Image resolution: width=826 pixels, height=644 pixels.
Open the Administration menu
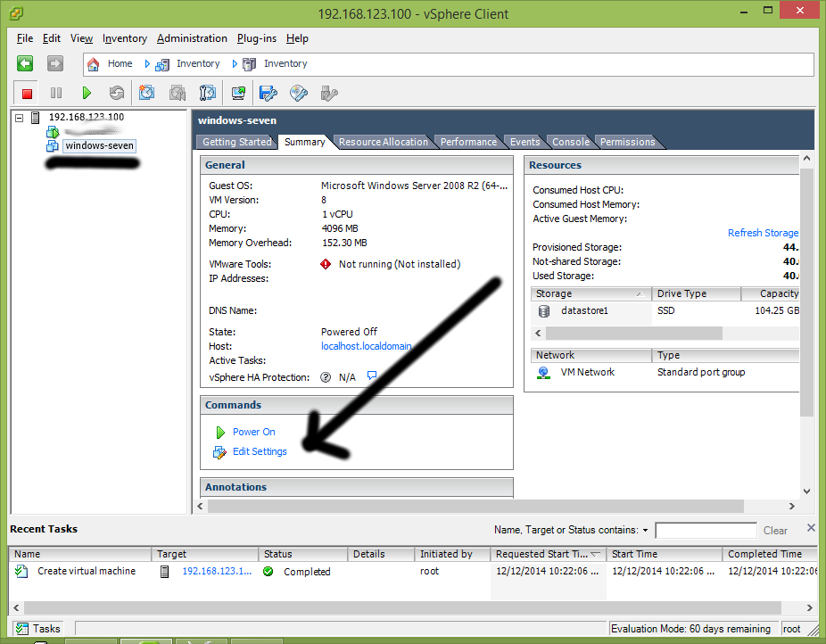[193, 38]
